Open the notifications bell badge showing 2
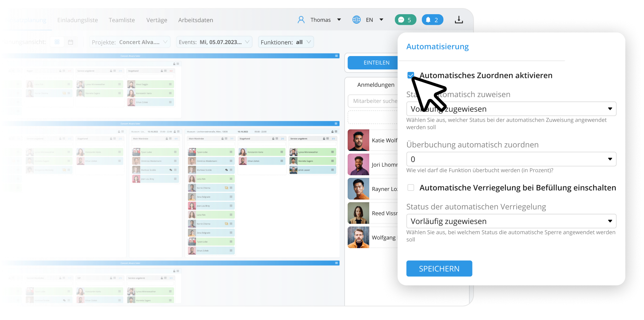Viewport: 644px width, 320px height. 432,20
